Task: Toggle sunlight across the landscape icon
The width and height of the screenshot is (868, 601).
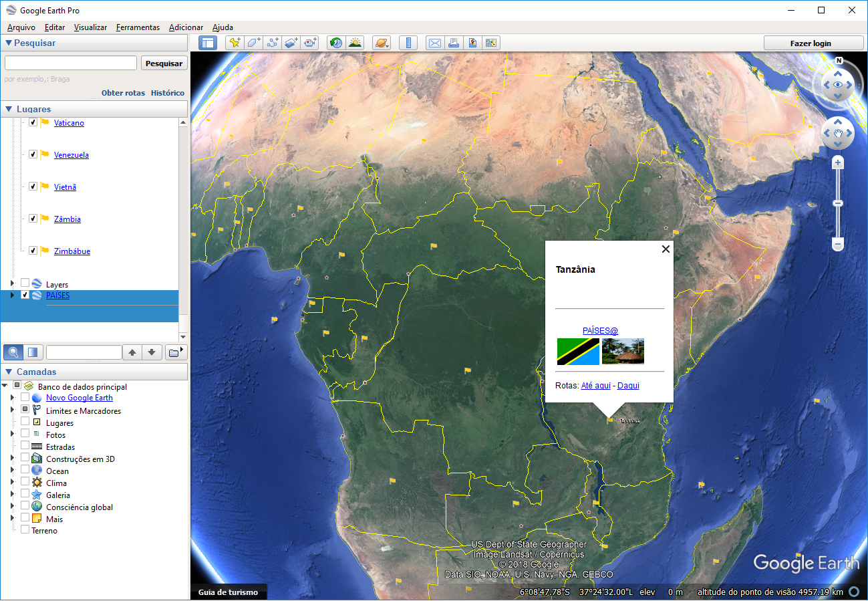Action: point(355,43)
